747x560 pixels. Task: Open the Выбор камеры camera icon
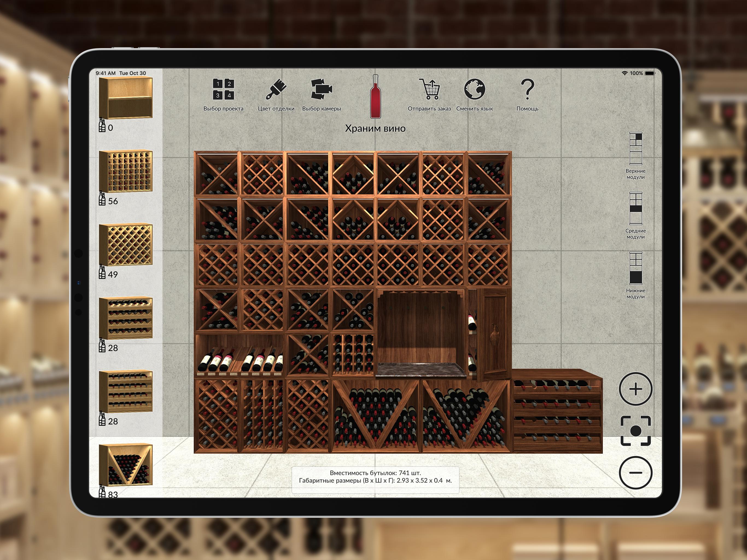pos(322,89)
